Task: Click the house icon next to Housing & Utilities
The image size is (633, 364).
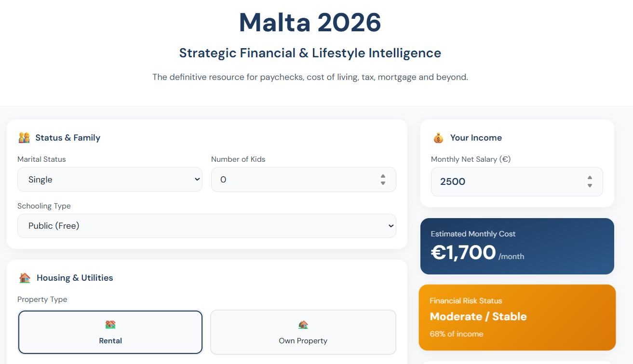Action: pos(25,277)
